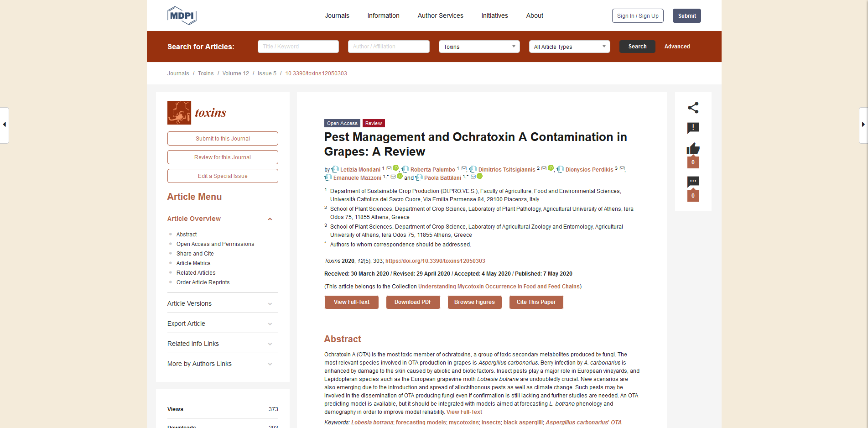Click the Title / Keyword search field
This screenshot has width=868, height=428.
(x=298, y=47)
